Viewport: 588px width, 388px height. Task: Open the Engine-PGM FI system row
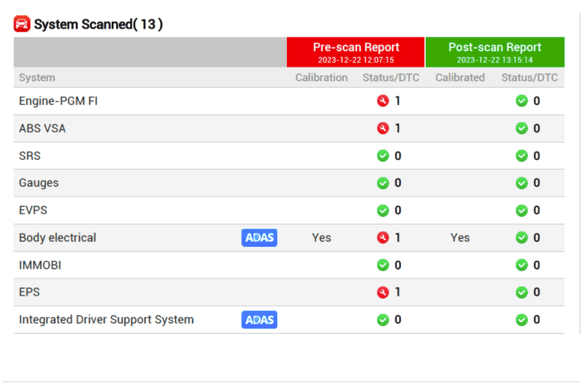click(x=59, y=101)
